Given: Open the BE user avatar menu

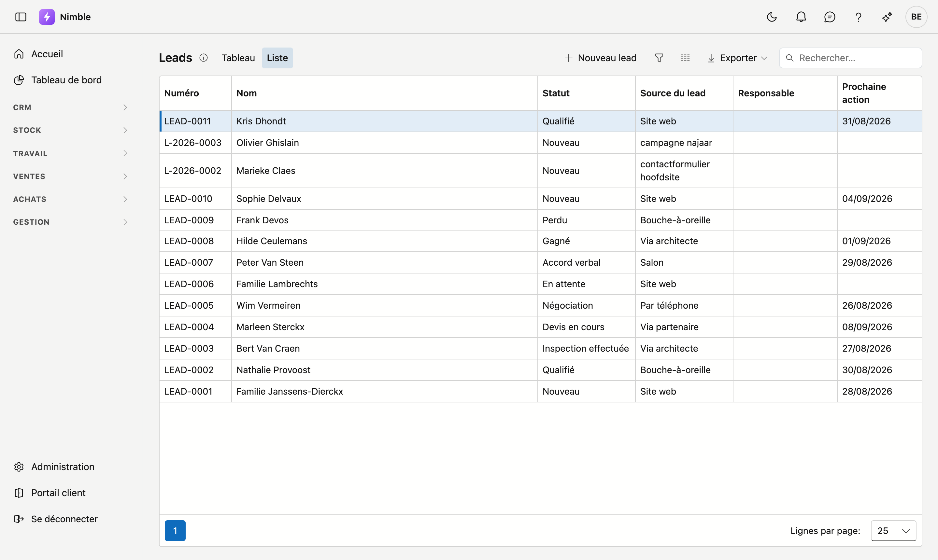Looking at the screenshot, I should coord(916,17).
